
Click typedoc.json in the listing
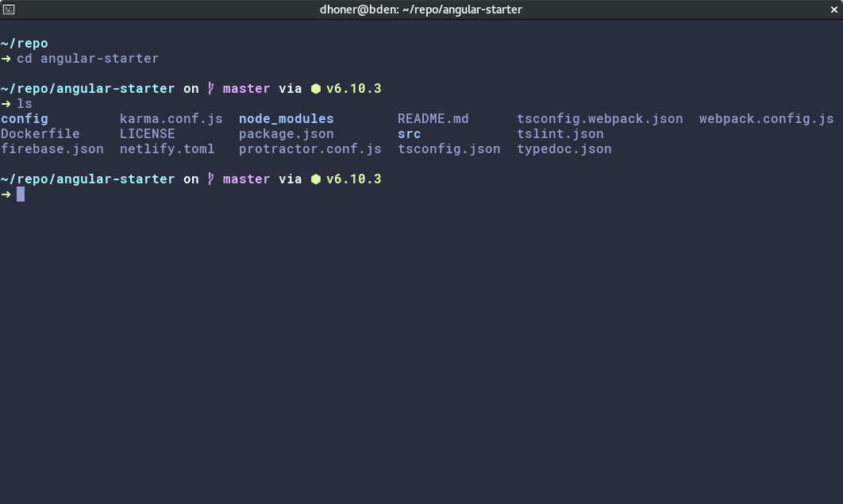[x=564, y=149]
